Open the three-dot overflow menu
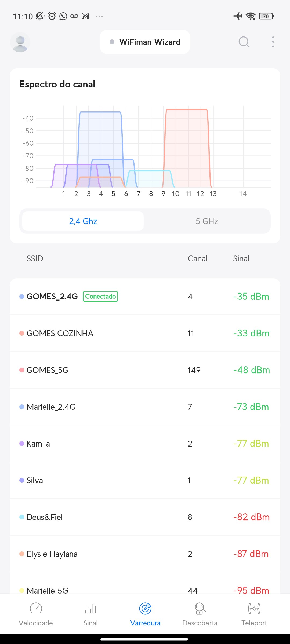290x644 pixels. pyautogui.click(x=273, y=42)
